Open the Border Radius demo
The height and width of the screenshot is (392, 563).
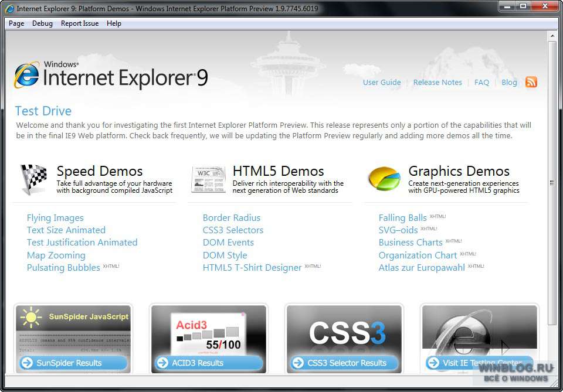pyautogui.click(x=232, y=218)
